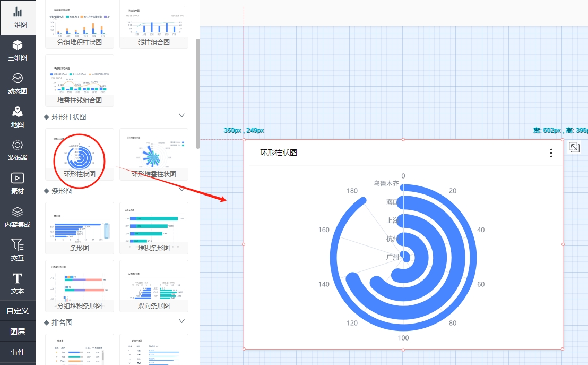Select the 环形堆叠柱状图 thumbnail
The height and width of the screenshot is (365, 588).
click(x=154, y=154)
